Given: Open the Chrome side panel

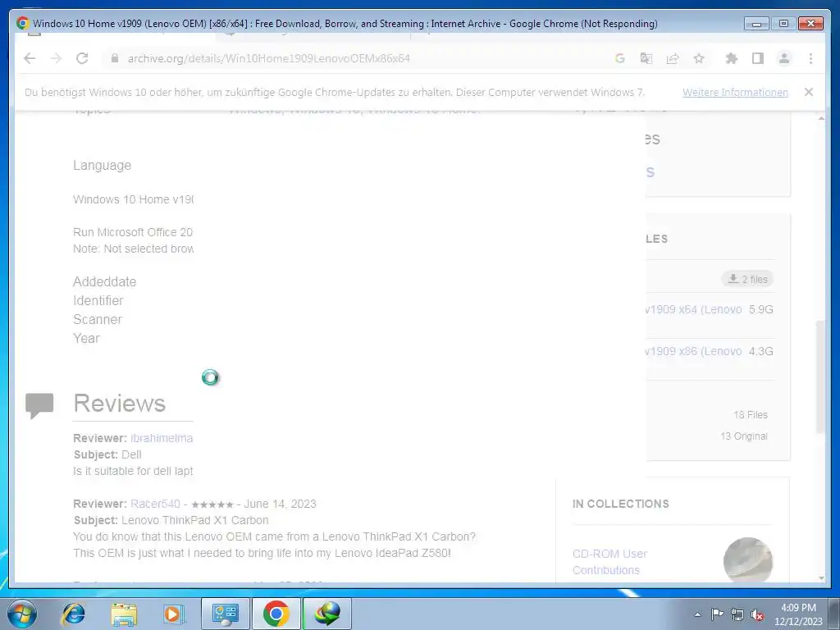Looking at the screenshot, I should pos(757,58).
